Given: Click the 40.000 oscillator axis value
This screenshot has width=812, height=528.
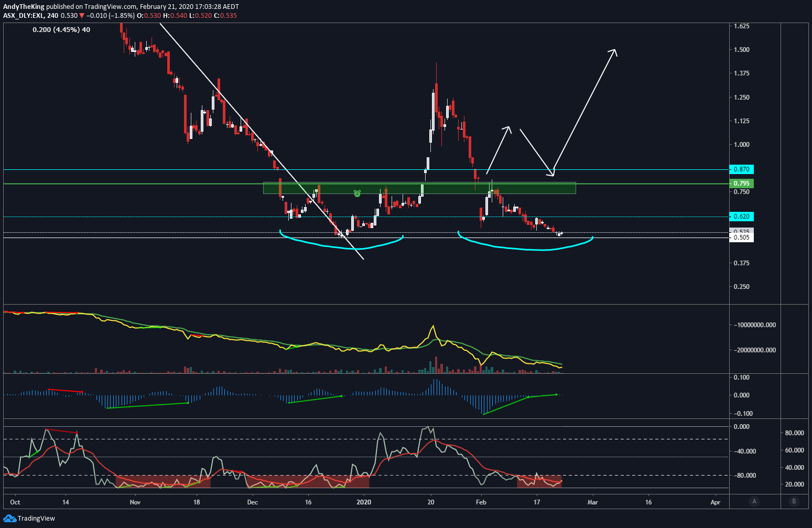Looking at the screenshot, I should [794, 468].
